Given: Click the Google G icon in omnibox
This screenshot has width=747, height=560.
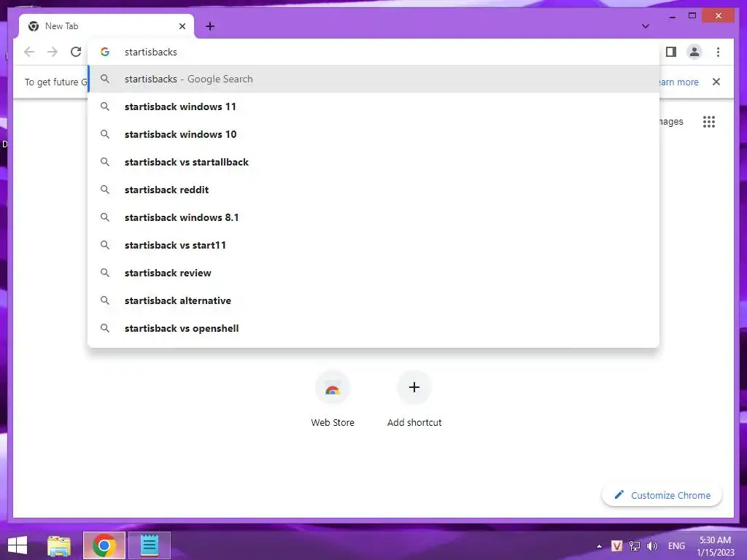Looking at the screenshot, I should click(105, 52).
